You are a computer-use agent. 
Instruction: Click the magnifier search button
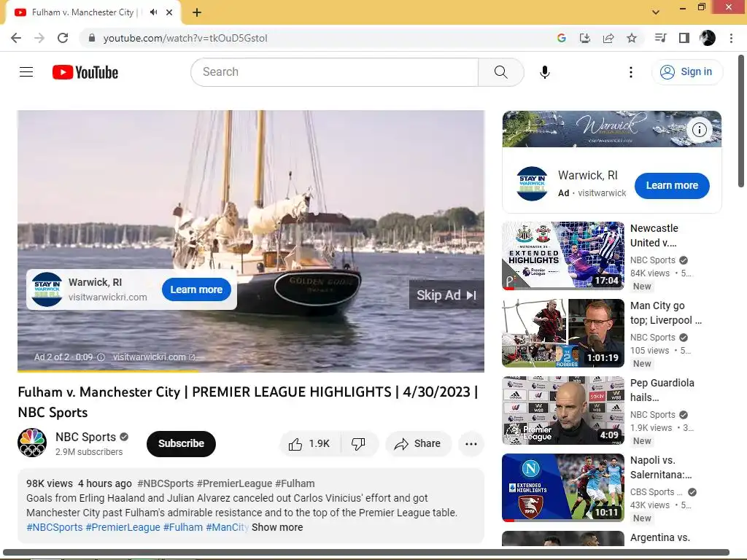[x=500, y=72]
